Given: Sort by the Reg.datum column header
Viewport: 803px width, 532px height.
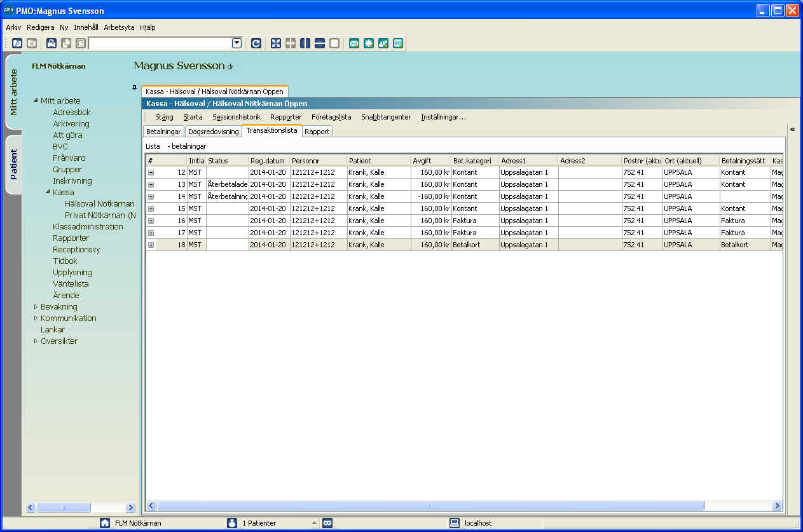Looking at the screenshot, I should pos(269,161).
